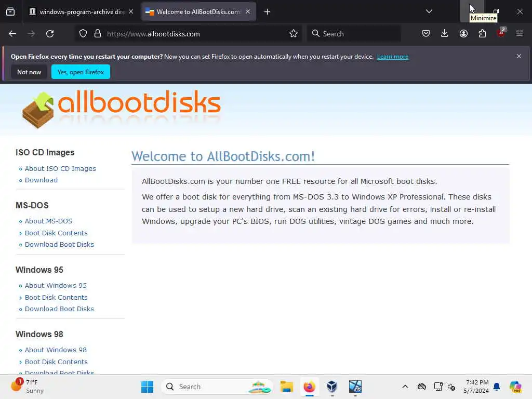
Task: Expand the list all tabs chevron
Action: [x=429, y=11]
